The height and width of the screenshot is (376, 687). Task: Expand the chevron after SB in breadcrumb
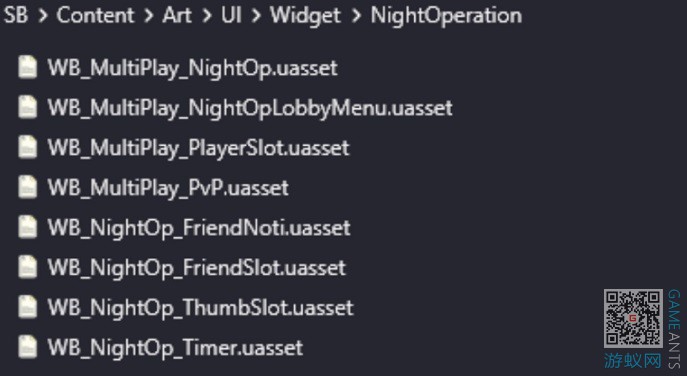click(42, 16)
